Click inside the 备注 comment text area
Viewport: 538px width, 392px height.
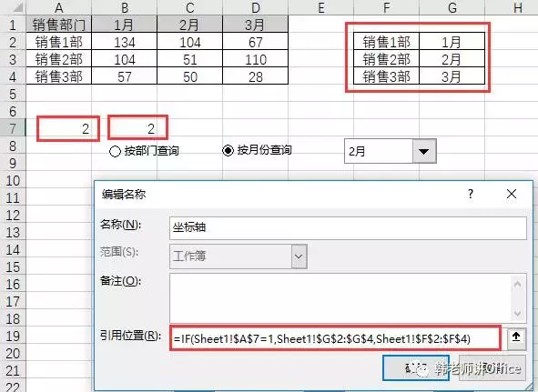tap(340, 297)
